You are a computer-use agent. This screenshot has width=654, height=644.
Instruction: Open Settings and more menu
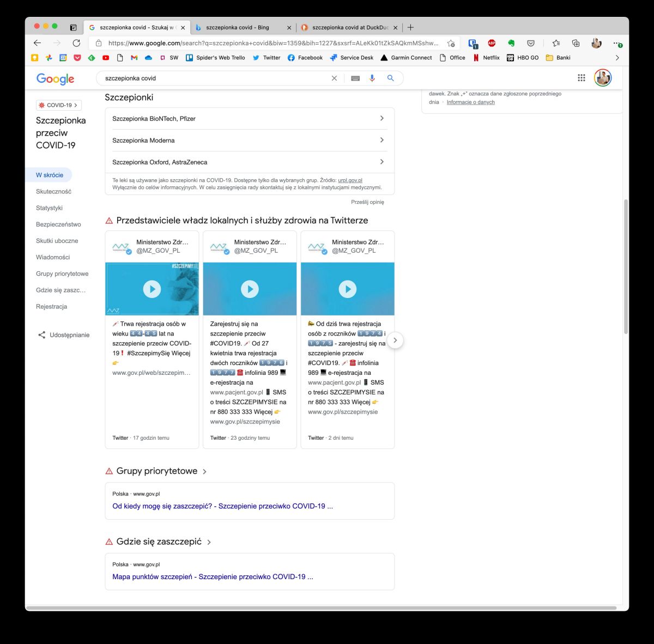click(x=617, y=43)
